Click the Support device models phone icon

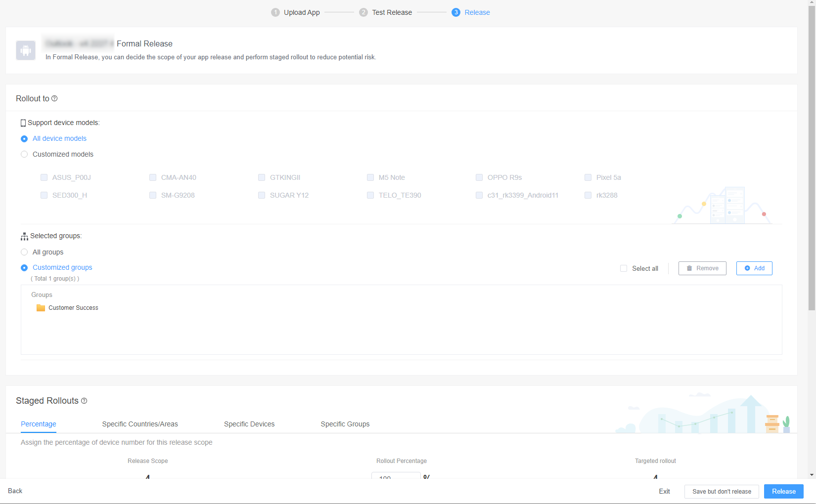click(x=23, y=123)
